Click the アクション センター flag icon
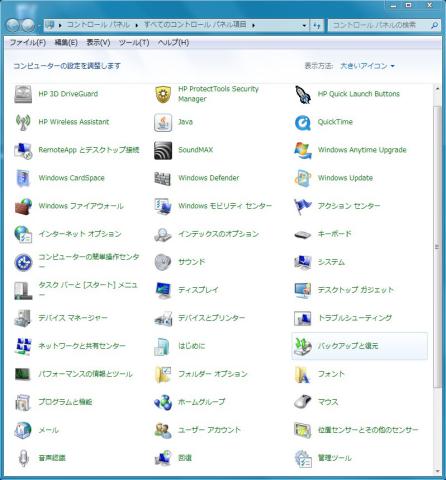 click(x=303, y=206)
